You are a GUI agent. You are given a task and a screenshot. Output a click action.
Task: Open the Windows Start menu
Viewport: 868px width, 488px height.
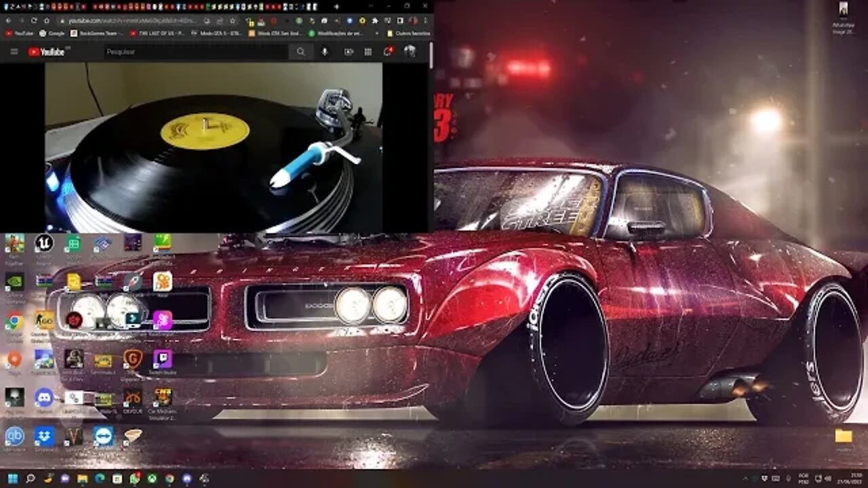(13, 479)
